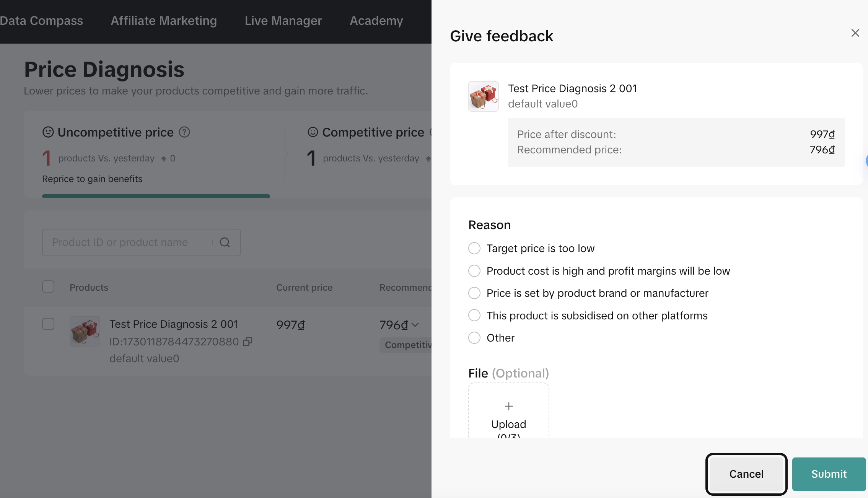Click the sad face Uncompetitive icon
The height and width of the screenshot is (498, 868).
point(48,132)
